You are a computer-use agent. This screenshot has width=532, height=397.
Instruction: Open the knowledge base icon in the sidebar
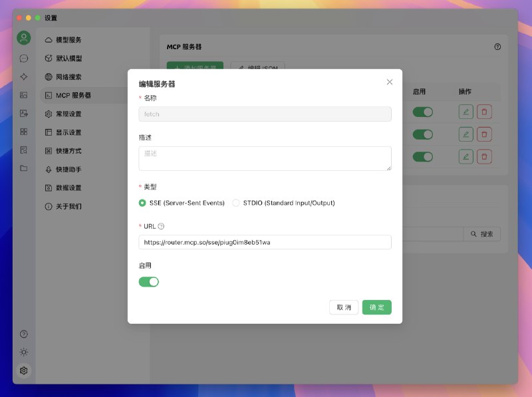24,150
